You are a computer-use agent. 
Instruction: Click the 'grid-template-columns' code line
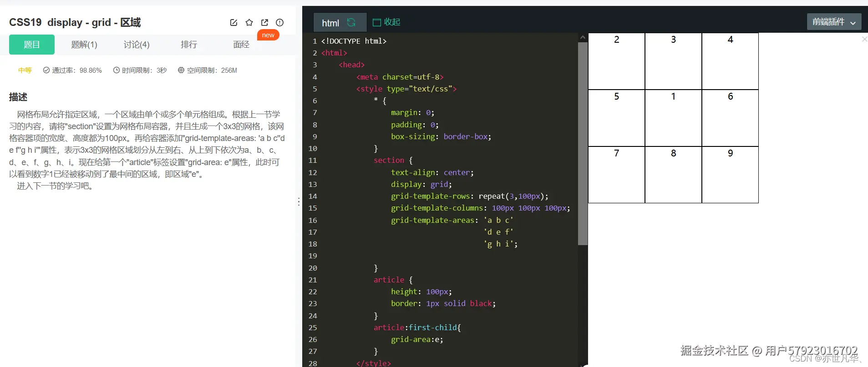click(x=480, y=208)
